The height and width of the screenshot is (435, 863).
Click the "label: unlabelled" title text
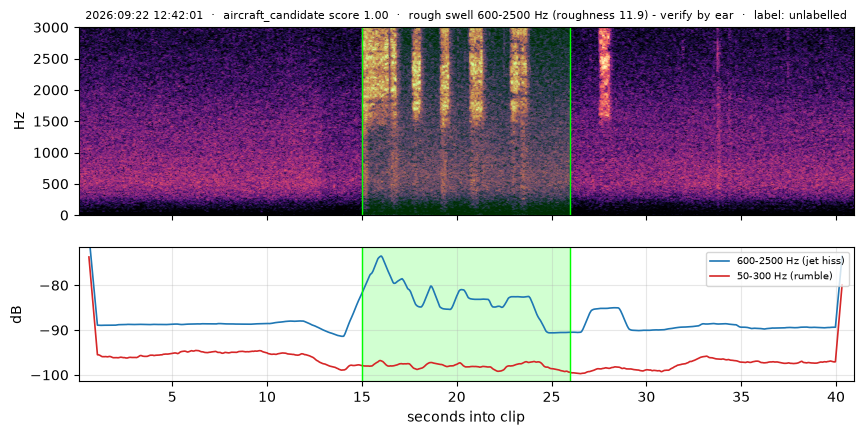[x=800, y=15]
